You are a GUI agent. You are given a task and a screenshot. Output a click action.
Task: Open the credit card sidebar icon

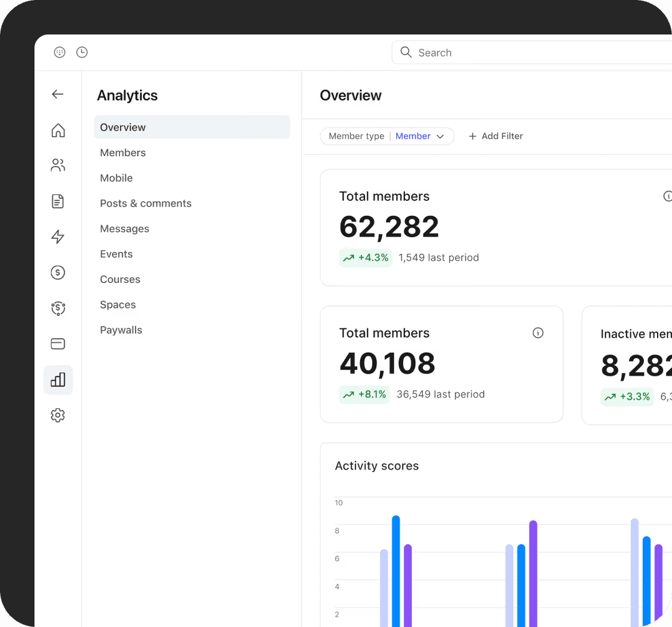coord(58,344)
